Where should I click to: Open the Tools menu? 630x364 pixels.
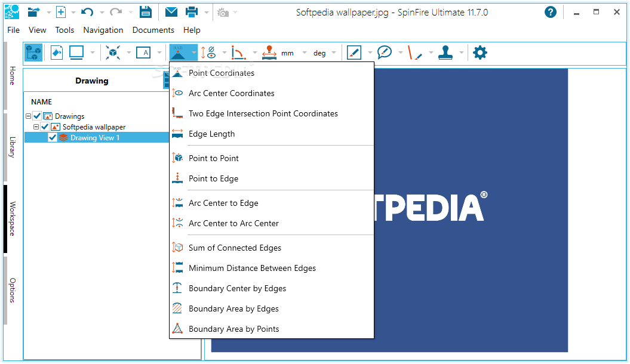[x=64, y=30]
